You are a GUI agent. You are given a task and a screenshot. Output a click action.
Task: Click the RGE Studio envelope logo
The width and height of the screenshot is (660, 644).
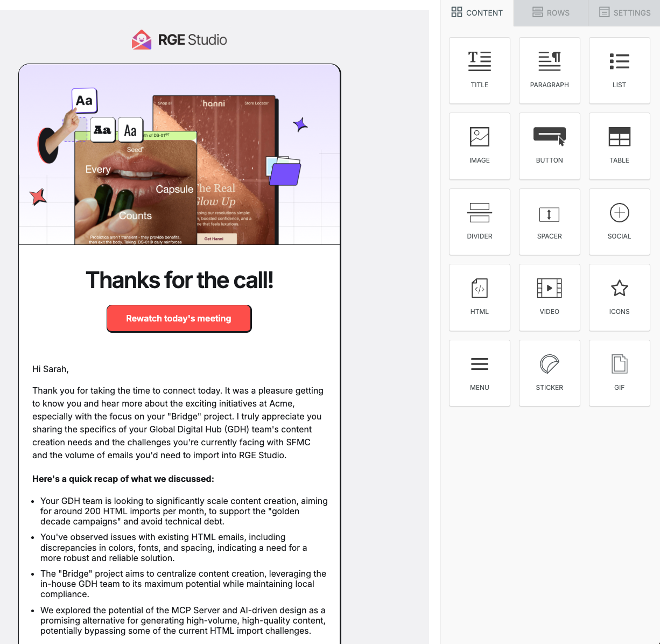pos(142,40)
